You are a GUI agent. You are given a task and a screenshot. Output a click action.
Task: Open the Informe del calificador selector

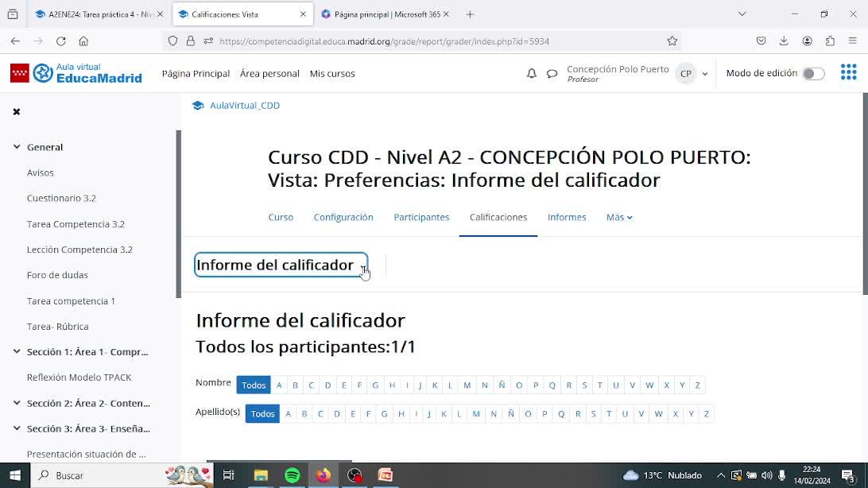[281, 265]
